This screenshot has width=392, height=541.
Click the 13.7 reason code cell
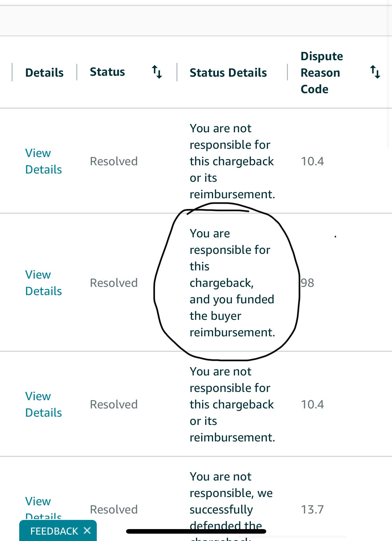click(x=312, y=510)
